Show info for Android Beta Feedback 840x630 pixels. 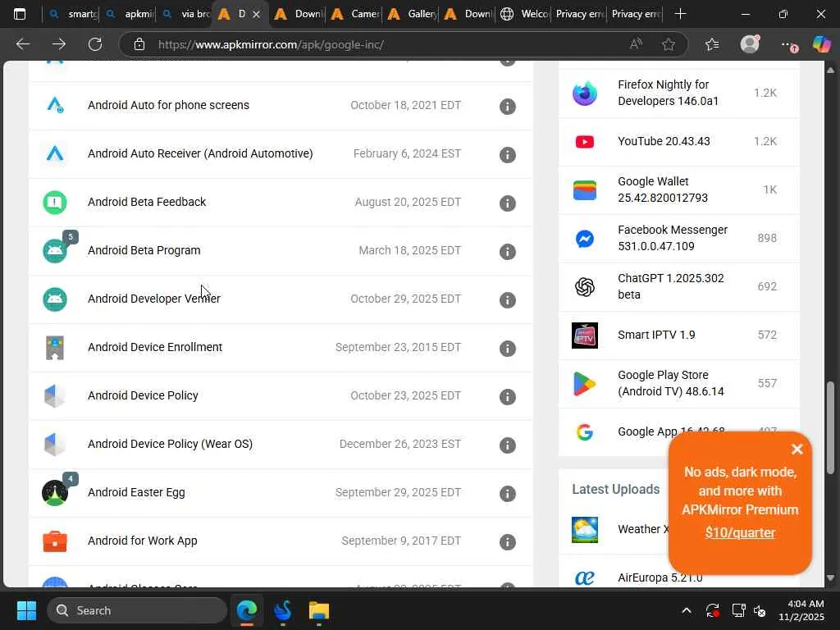tap(507, 203)
